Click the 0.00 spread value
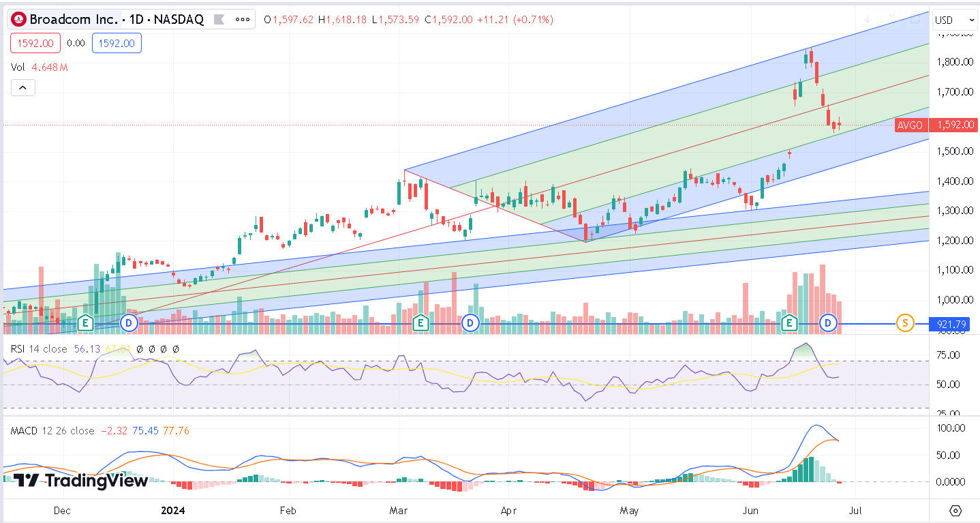Screen dimensions: 980x523 pos(76,44)
